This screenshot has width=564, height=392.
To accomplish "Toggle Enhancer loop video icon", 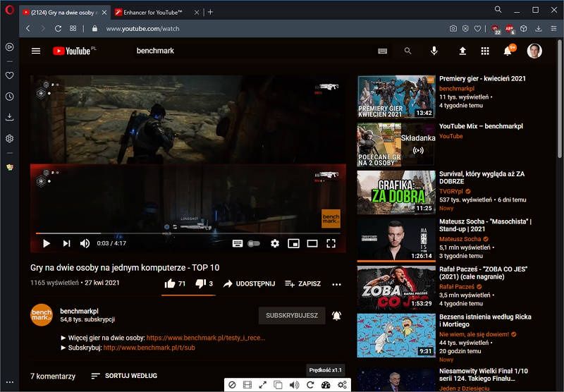I will (x=310, y=385).
